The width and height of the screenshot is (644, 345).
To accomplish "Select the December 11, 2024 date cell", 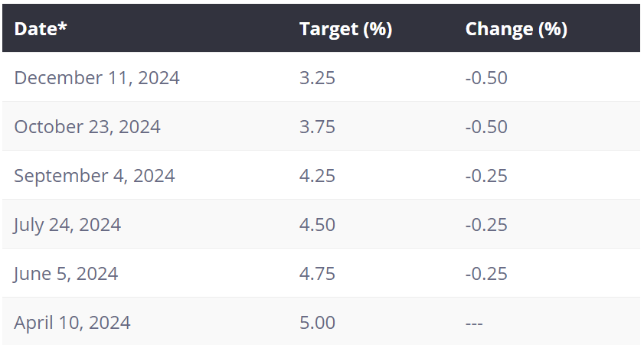I will 96,78.
